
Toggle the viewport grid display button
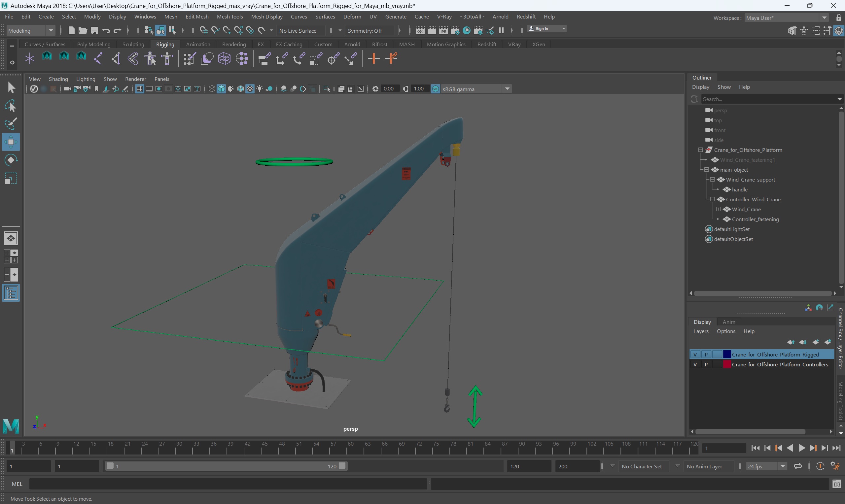coord(139,89)
